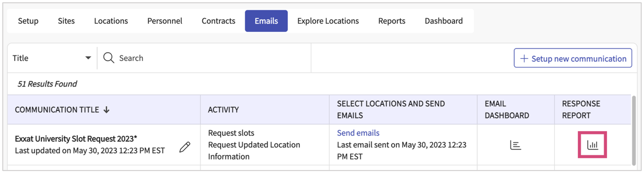Click the Send emails link

358,133
